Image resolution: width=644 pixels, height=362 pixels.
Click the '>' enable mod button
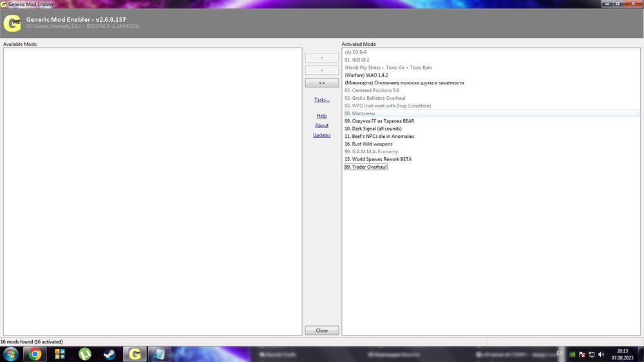point(321,58)
